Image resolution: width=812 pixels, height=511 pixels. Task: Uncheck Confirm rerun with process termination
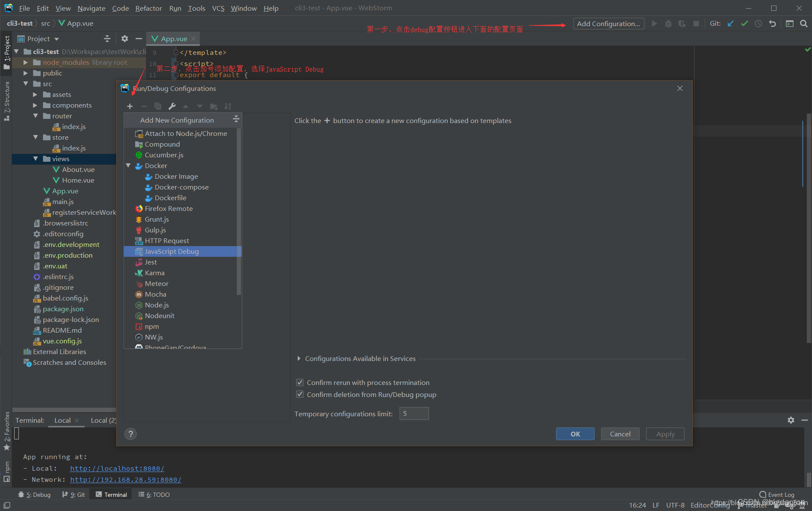pyautogui.click(x=300, y=382)
